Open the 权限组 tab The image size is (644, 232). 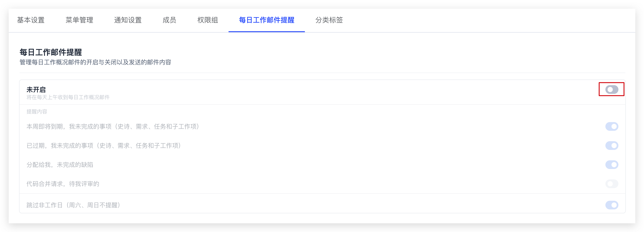point(208,20)
